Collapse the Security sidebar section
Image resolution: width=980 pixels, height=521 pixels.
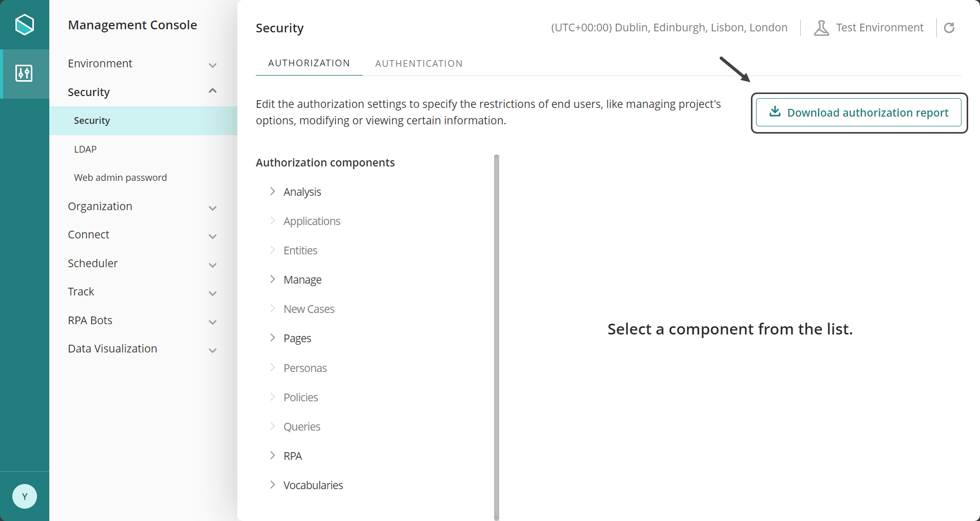point(213,91)
